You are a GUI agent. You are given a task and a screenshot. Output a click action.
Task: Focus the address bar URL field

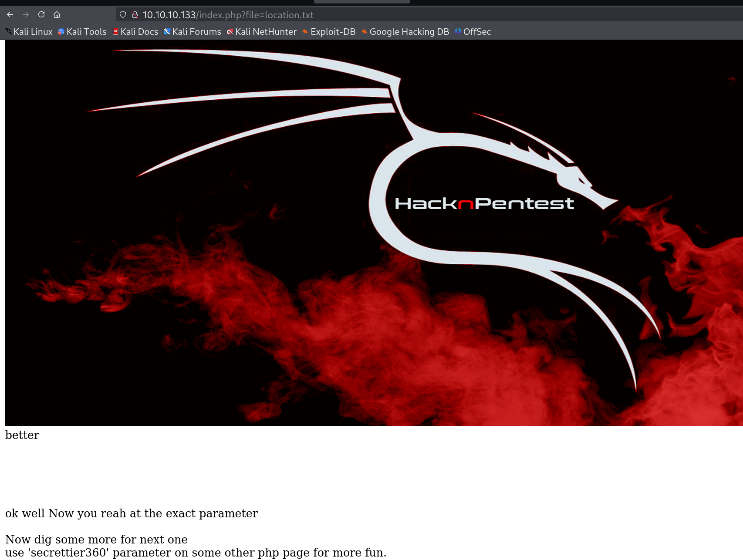pyautogui.click(x=429, y=15)
